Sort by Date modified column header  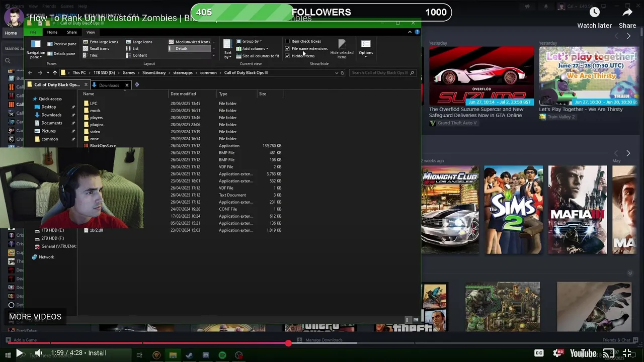(x=193, y=94)
